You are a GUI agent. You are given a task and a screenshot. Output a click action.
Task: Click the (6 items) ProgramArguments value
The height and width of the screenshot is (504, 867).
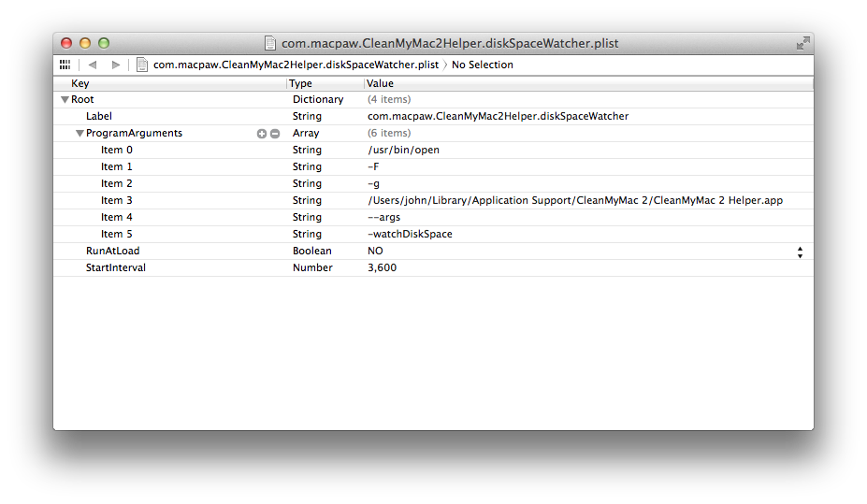[389, 133]
